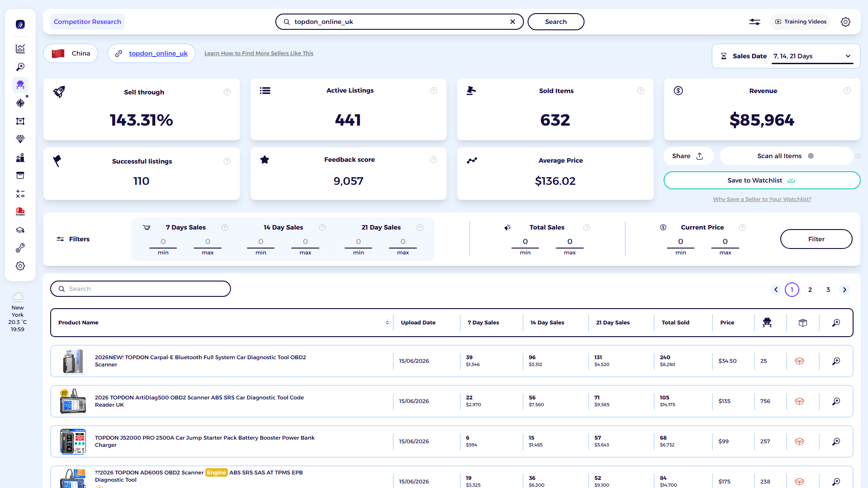868x488 pixels.
Task: Sort by the Total Sold column header
Action: [675, 323]
